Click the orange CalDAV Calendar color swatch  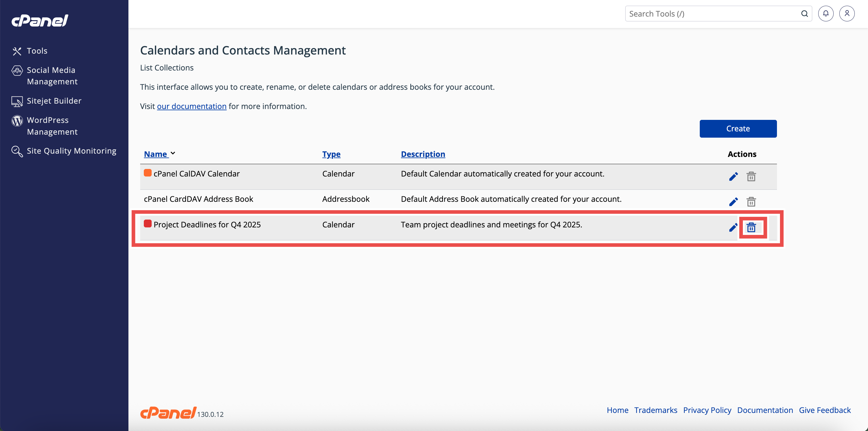[x=148, y=173]
